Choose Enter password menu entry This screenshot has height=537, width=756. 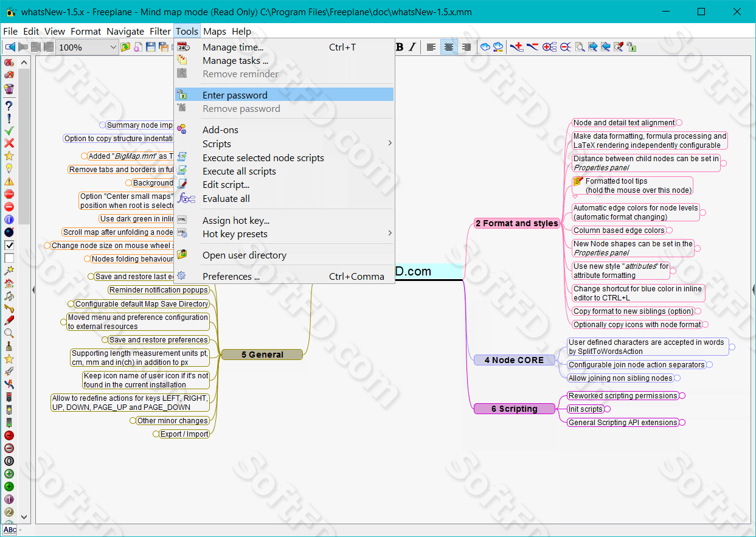(x=284, y=95)
